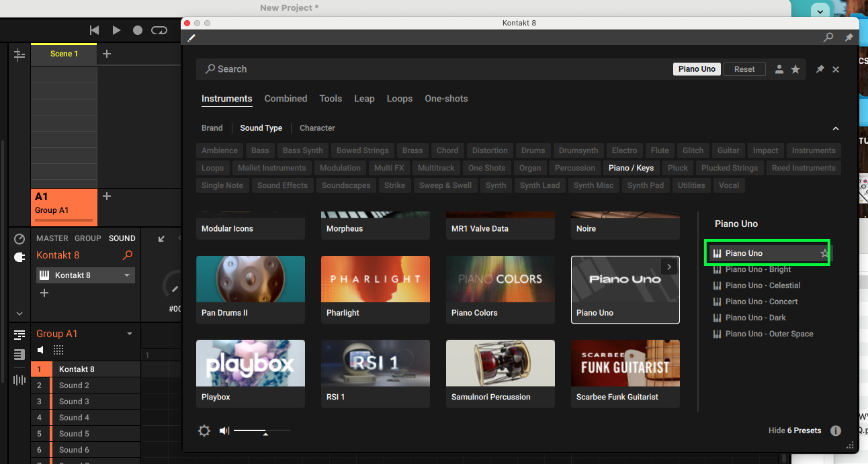Expand the control area down chevron

[x=19, y=314]
